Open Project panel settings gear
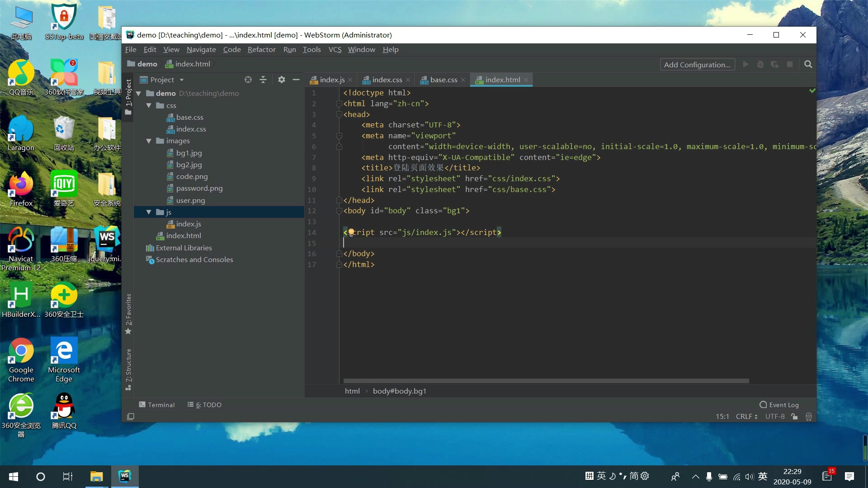 pyautogui.click(x=281, y=80)
